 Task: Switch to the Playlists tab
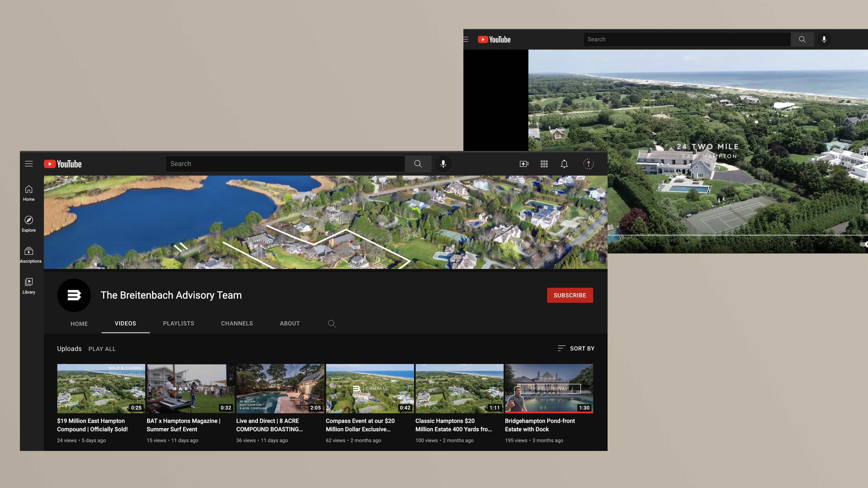[179, 323]
